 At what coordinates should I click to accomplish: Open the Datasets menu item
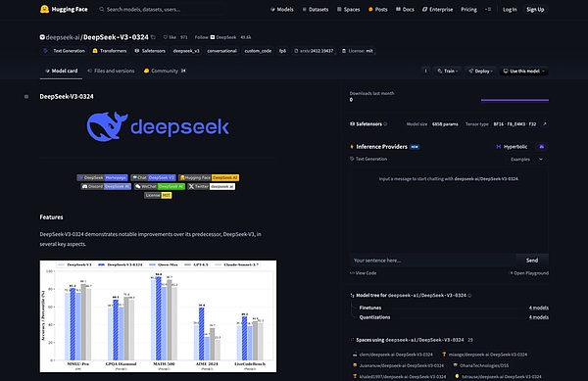click(x=316, y=10)
